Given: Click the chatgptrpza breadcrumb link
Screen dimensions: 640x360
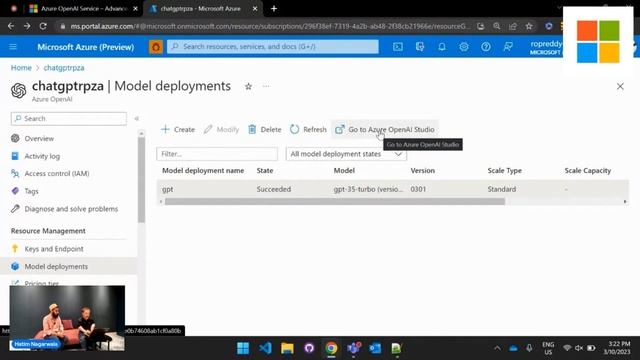Looking at the screenshot, I should pos(64,68).
